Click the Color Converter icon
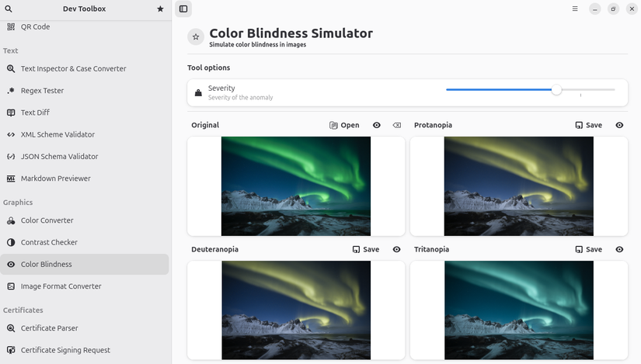Image resolution: width=641 pixels, height=364 pixels. pyautogui.click(x=11, y=220)
